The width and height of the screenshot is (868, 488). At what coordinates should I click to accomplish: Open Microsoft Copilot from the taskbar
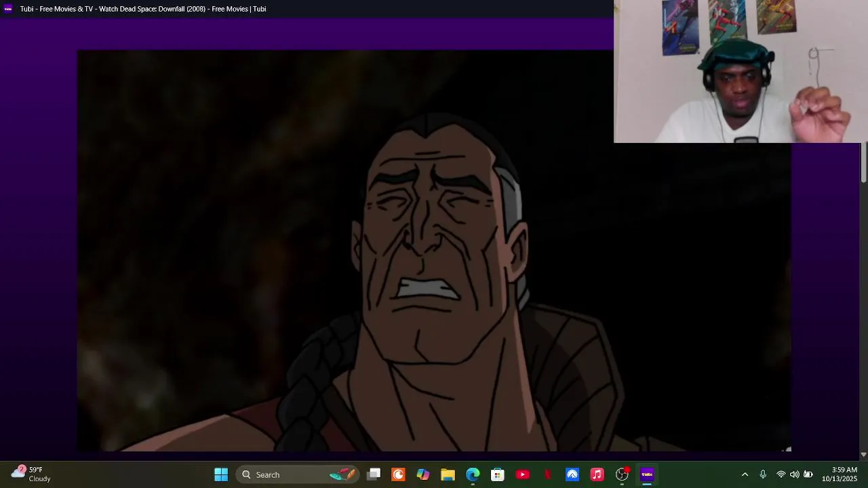(423, 474)
